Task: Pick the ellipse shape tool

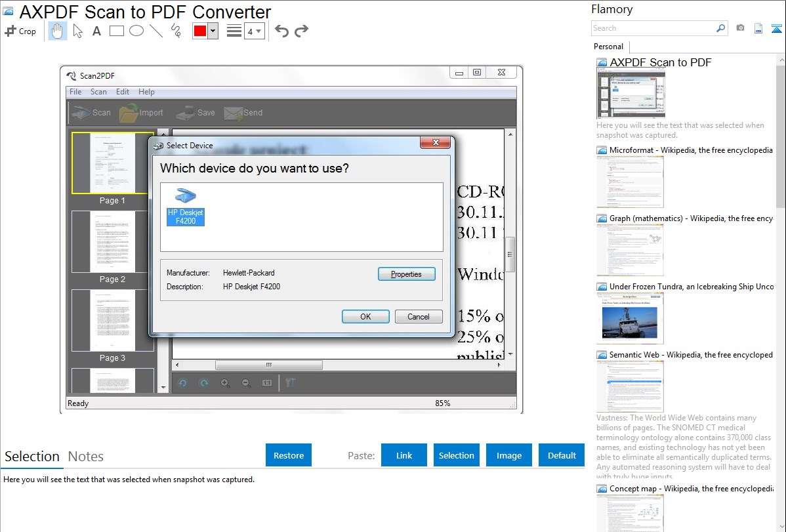Action: (136, 31)
